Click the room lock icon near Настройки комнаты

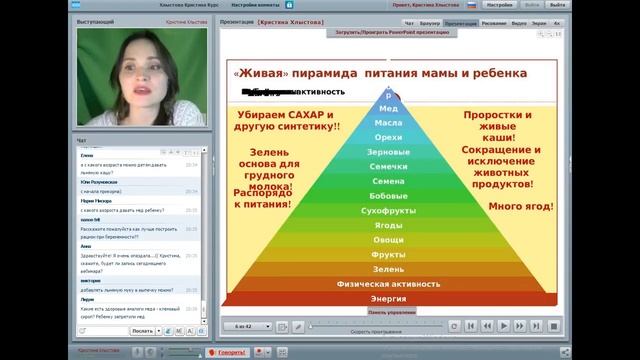click(289, 5)
